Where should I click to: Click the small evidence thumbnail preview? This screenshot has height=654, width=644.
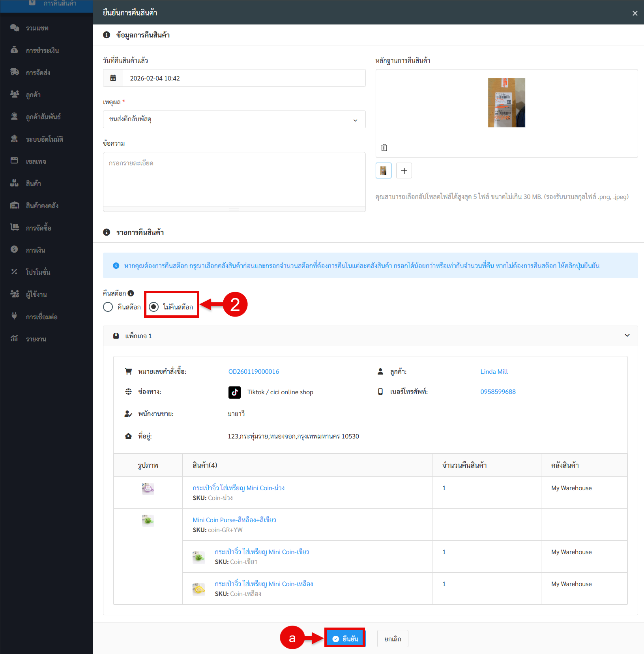(x=383, y=171)
